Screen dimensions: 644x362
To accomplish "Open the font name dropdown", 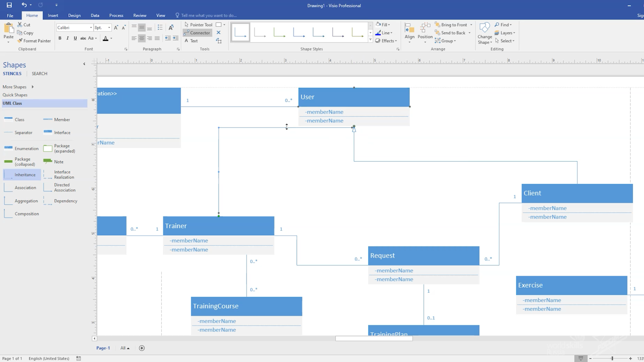I will coord(91,28).
